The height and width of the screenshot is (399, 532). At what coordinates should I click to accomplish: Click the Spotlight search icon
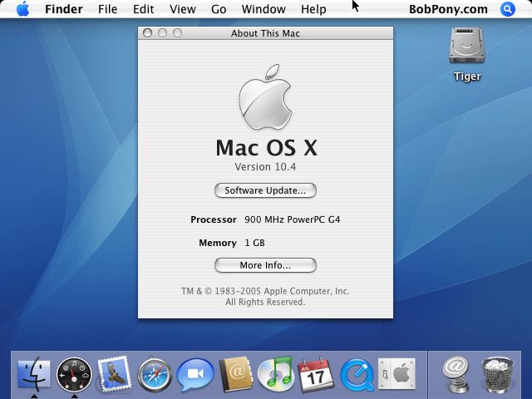[508, 9]
